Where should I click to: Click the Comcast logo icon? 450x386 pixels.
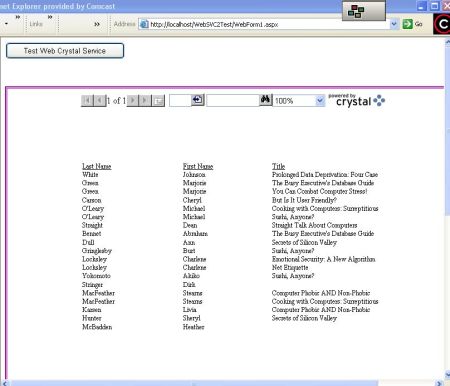[442, 24]
